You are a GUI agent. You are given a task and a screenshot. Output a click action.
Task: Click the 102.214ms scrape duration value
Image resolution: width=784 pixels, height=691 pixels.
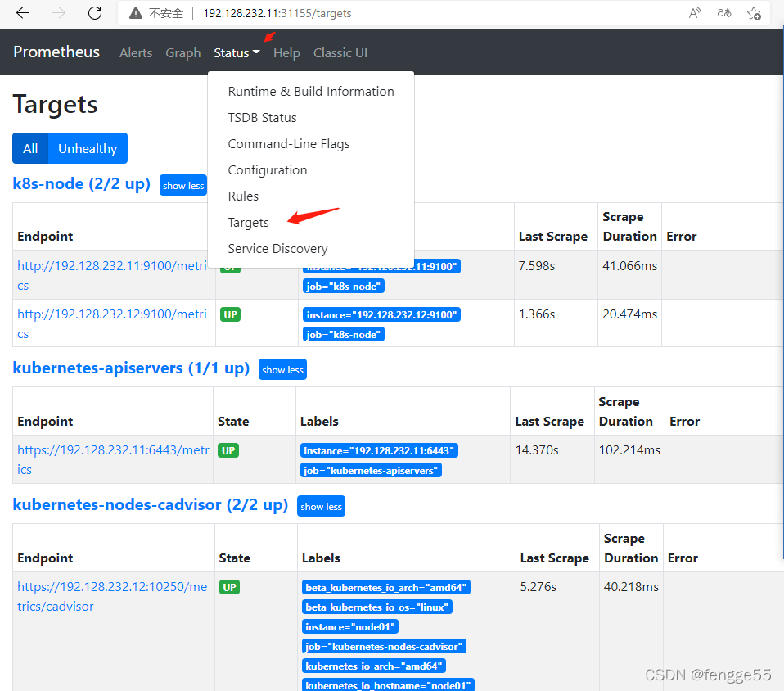click(x=629, y=450)
